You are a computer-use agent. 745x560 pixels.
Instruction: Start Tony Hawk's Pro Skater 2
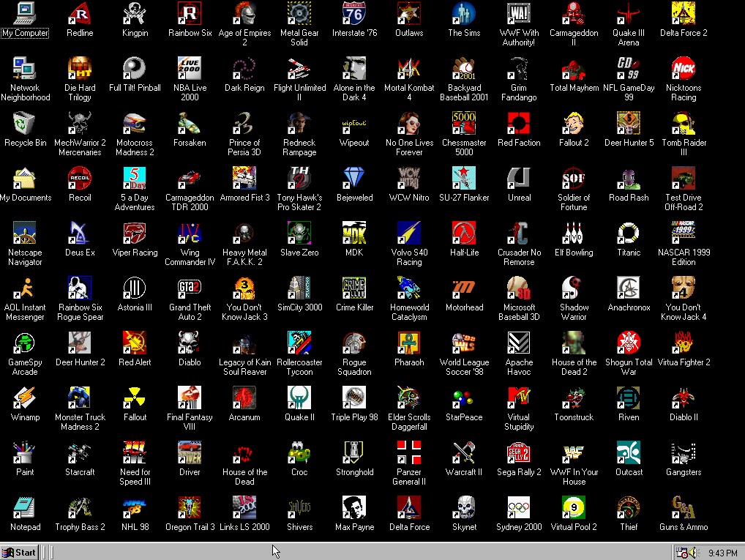click(299, 179)
